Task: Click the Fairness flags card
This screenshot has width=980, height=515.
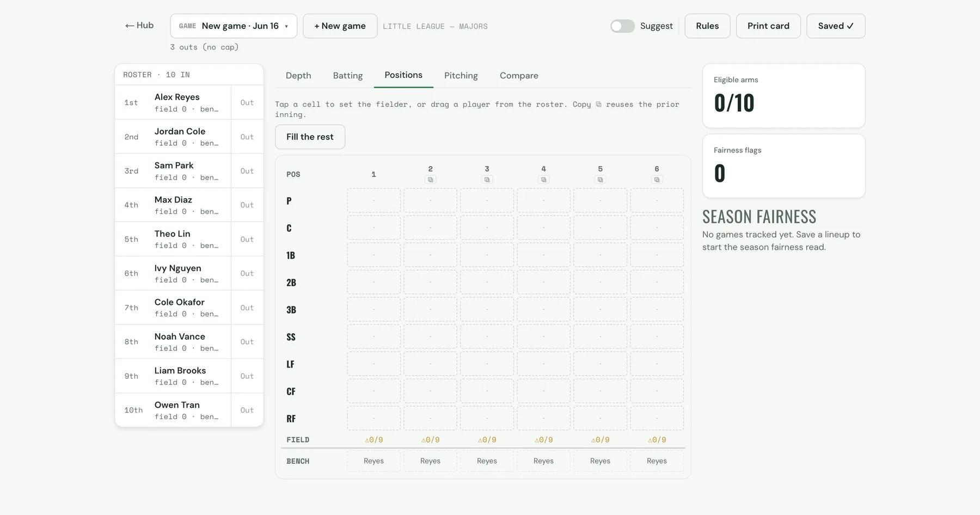Action: click(783, 166)
